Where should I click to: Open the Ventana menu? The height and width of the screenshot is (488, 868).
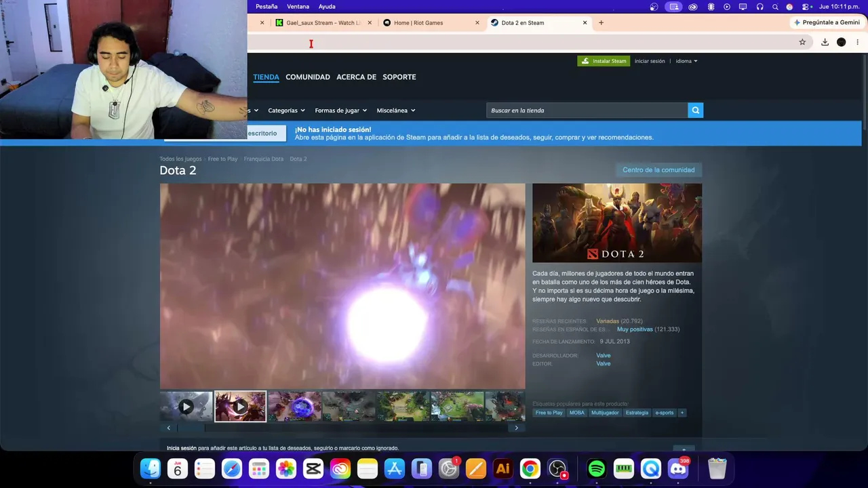tap(298, 7)
